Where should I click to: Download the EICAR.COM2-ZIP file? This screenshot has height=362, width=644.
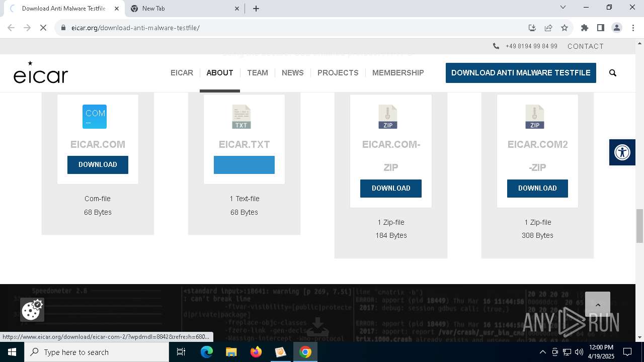tap(537, 188)
